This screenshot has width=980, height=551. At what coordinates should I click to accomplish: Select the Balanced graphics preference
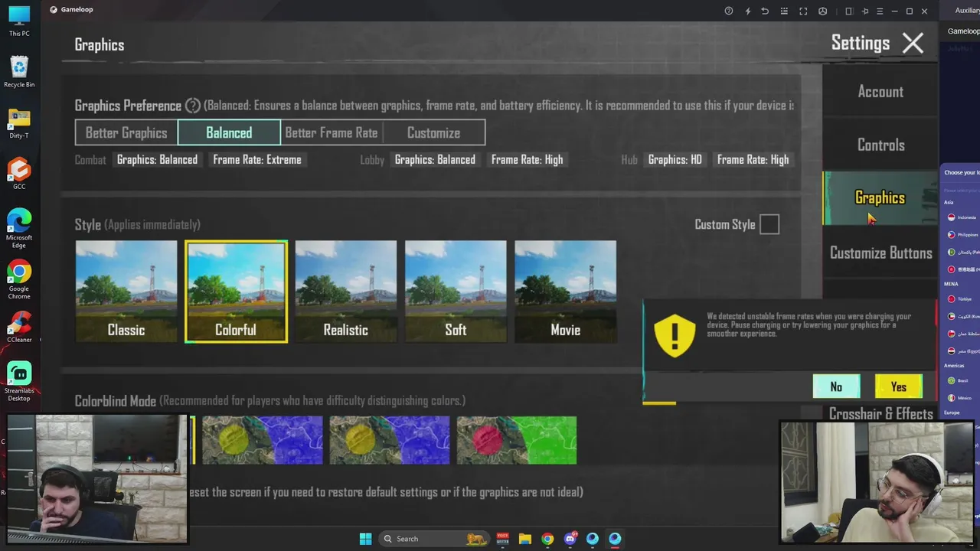(229, 132)
